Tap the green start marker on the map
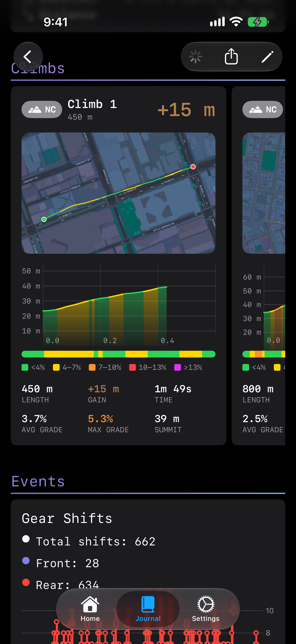296x644 pixels. pos(44,219)
